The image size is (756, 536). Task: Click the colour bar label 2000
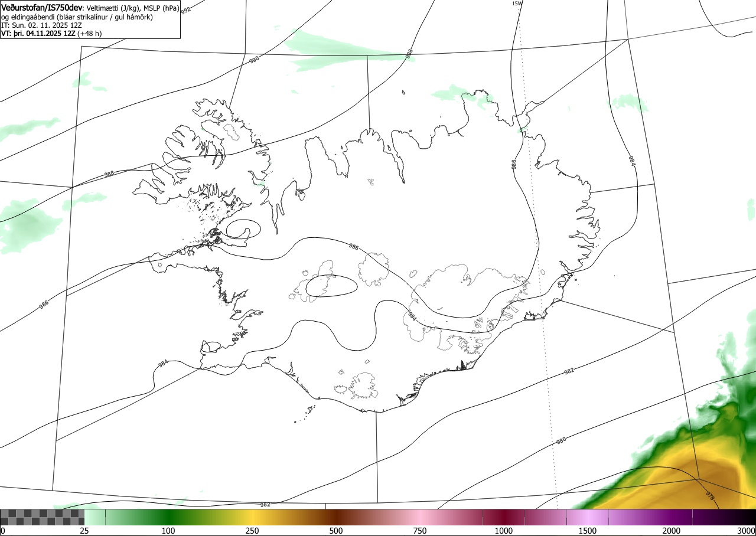(672, 531)
